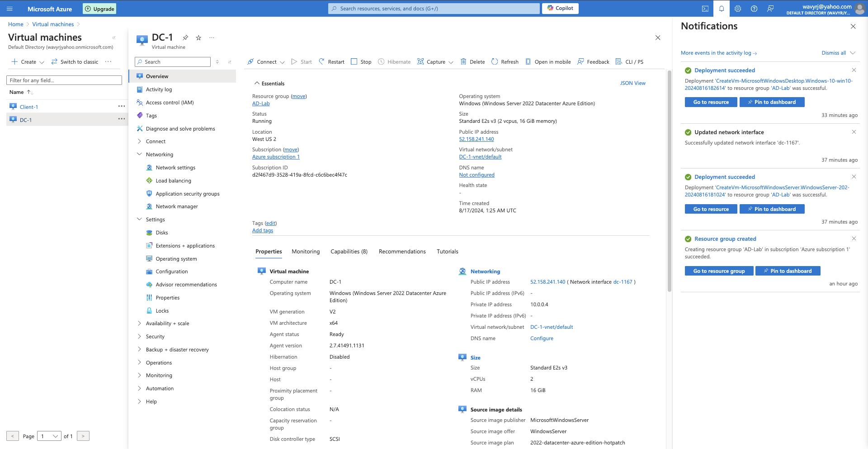
Task: Click the Filter for any field box
Action: 64,80
